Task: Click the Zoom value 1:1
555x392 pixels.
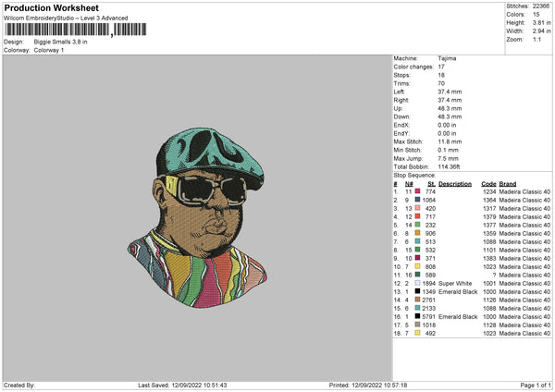Action: click(x=536, y=39)
